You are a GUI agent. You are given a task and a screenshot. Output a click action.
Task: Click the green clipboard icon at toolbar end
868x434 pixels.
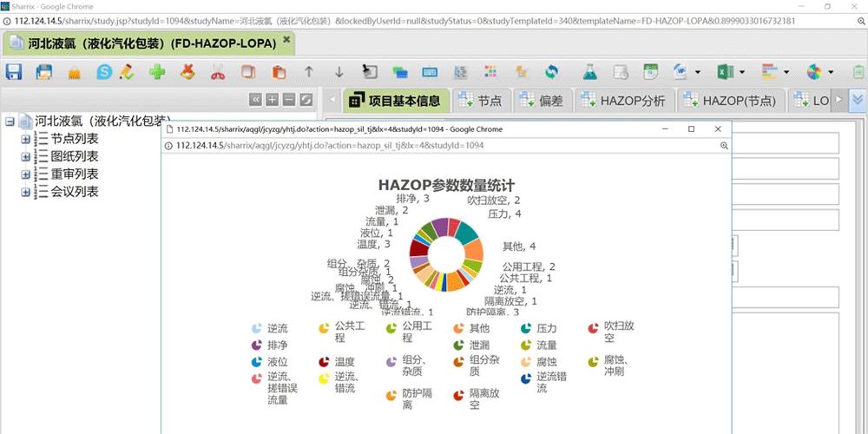[x=858, y=72]
